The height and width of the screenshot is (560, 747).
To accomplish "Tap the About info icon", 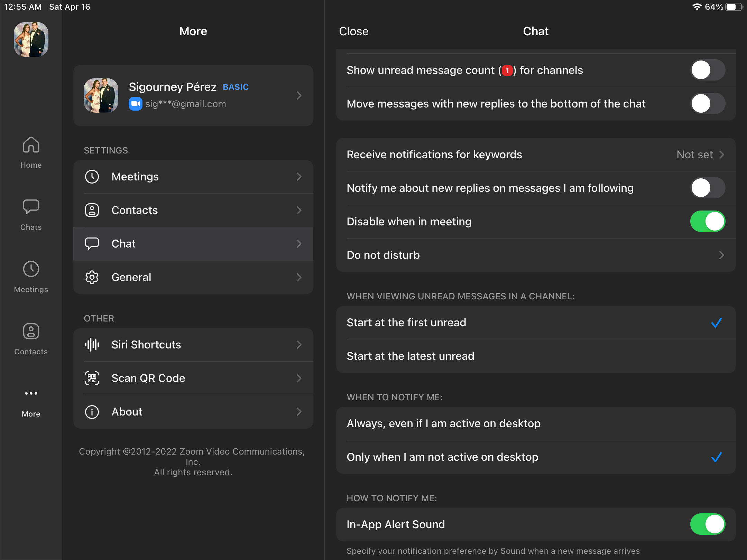I will (x=92, y=412).
